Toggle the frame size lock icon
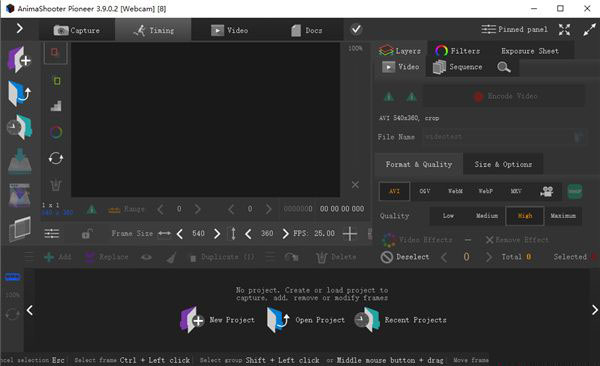 point(87,234)
